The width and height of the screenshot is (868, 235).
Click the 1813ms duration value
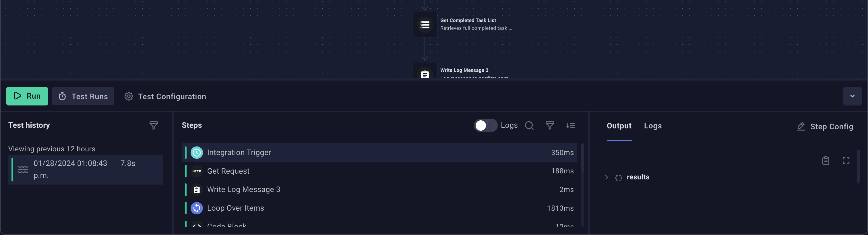pos(560,208)
